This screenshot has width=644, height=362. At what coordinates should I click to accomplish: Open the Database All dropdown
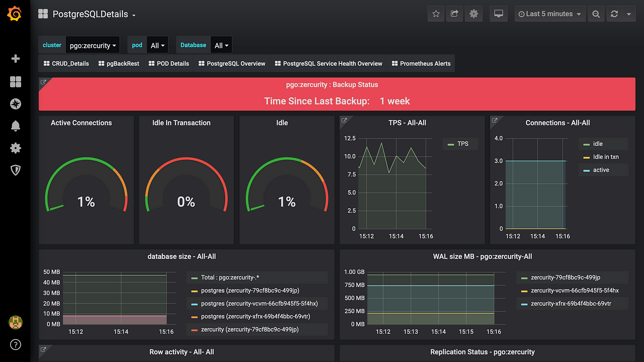[x=221, y=45]
